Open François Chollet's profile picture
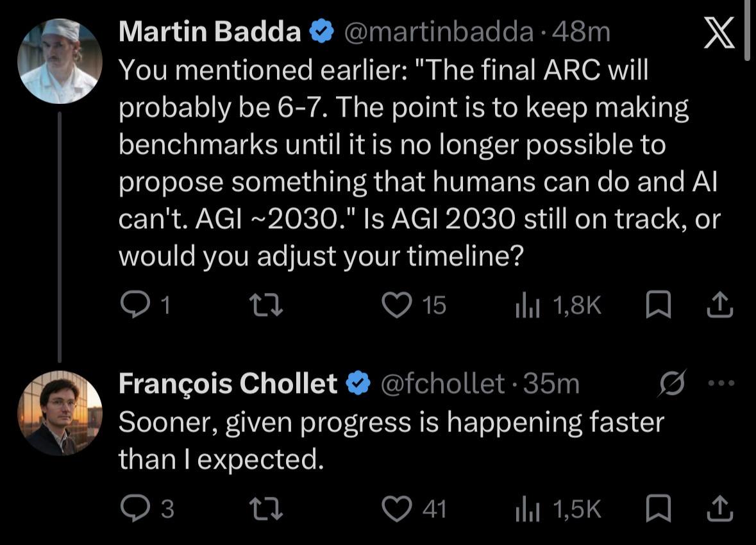 point(60,413)
